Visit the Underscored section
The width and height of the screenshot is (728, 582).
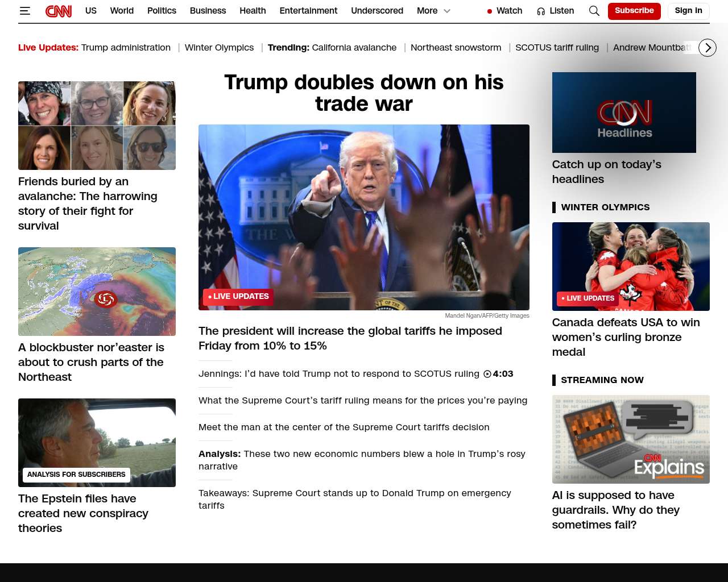click(x=377, y=11)
